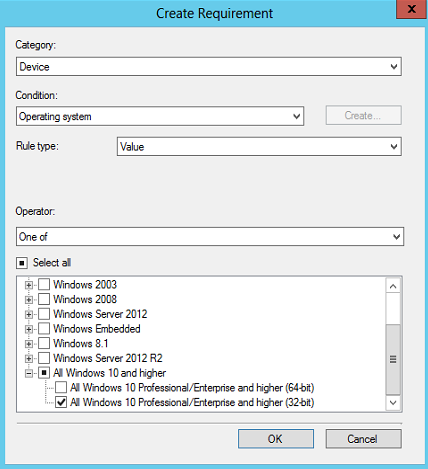The height and width of the screenshot is (469, 428).
Task: Select the Windows 8.1 label
Action: pyautogui.click(x=81, y=343)
